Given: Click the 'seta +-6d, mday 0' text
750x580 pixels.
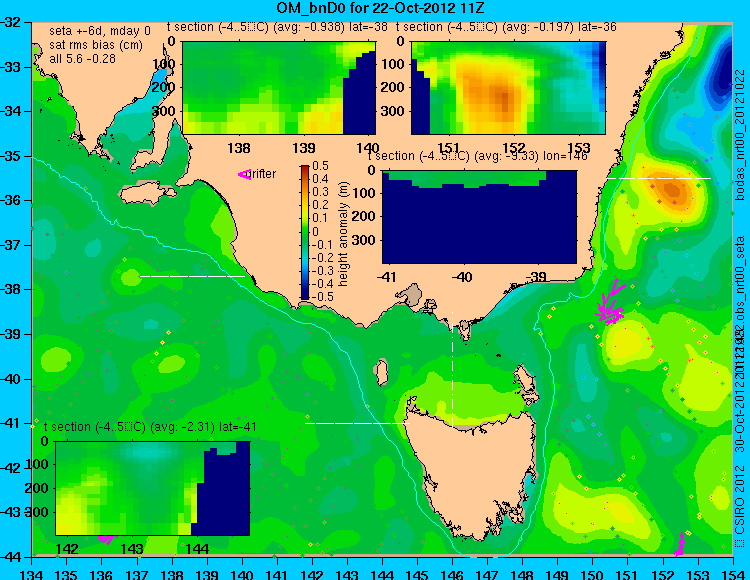Looking at the screenshot, I should (100, 31).
